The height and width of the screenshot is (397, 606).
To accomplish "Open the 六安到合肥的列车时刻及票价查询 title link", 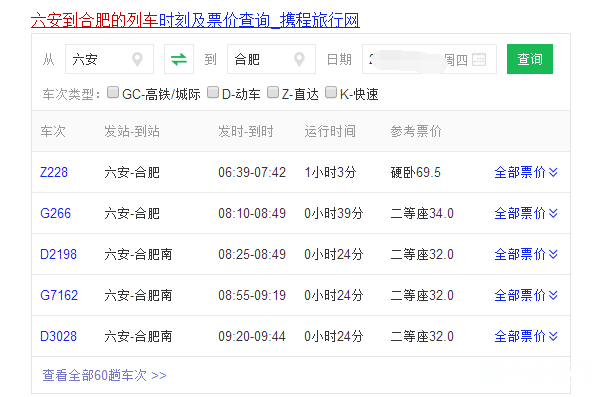I will click(195, 20).
